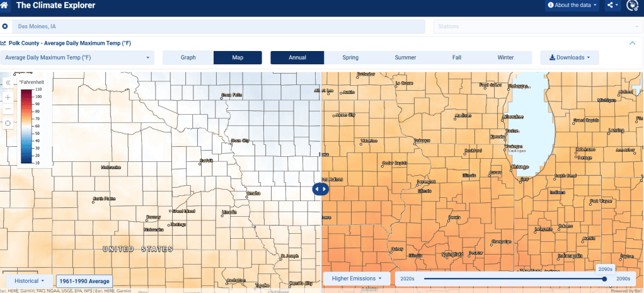
Task: Open the Downloads menu
Action: coord(570,57)
